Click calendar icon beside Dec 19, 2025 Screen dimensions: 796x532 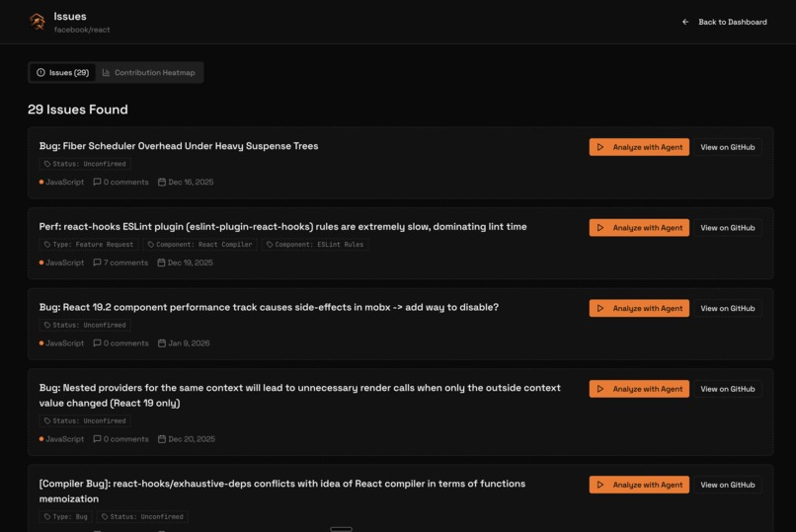coord(161,263)
